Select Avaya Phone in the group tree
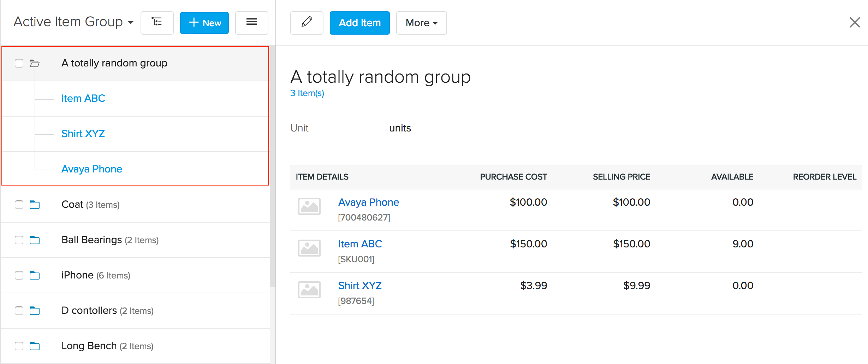The image size is (868, 364). (92, 169)
